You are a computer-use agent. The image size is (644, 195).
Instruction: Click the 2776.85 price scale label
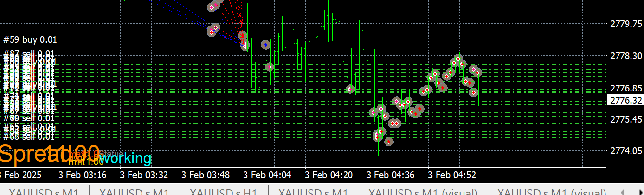click(x=626, y=88)
